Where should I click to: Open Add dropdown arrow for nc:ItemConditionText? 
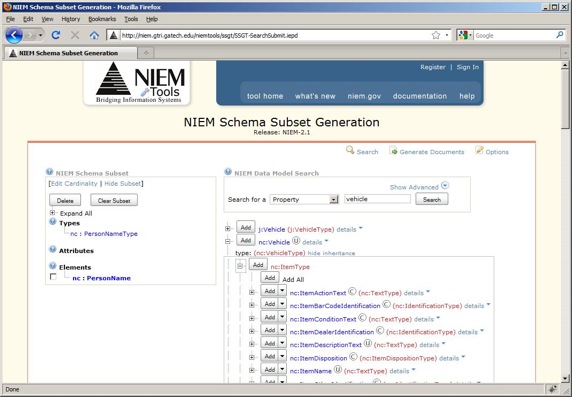pyautogui.click(x=282, y=317)
